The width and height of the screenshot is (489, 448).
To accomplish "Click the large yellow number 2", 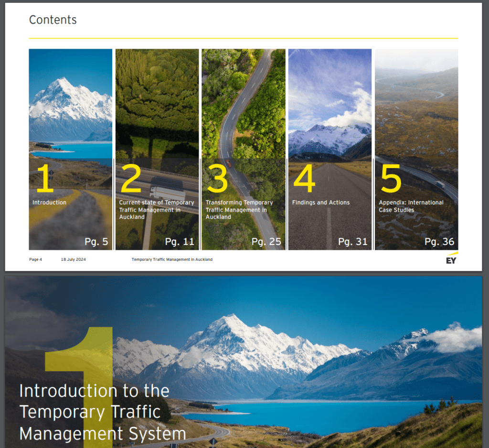I will click(x=131, y=178).
